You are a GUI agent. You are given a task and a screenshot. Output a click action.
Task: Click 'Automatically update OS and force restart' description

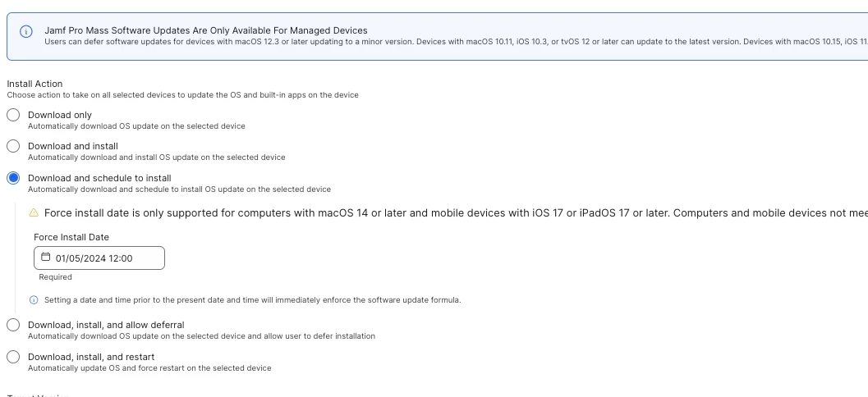149,368
